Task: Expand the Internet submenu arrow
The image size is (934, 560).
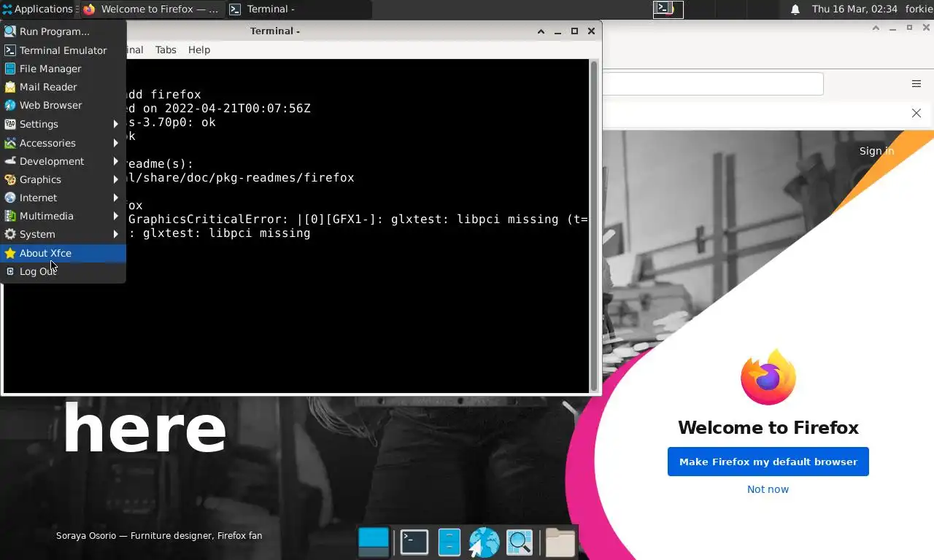Action: coord(115,198)
